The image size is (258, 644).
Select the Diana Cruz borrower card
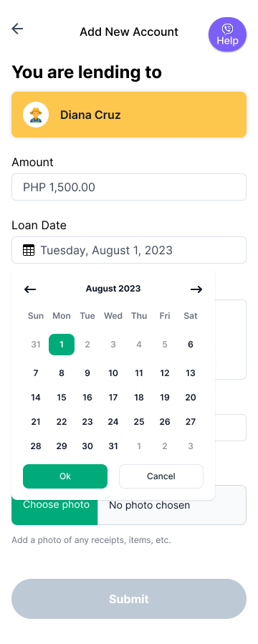coord(129,115)
